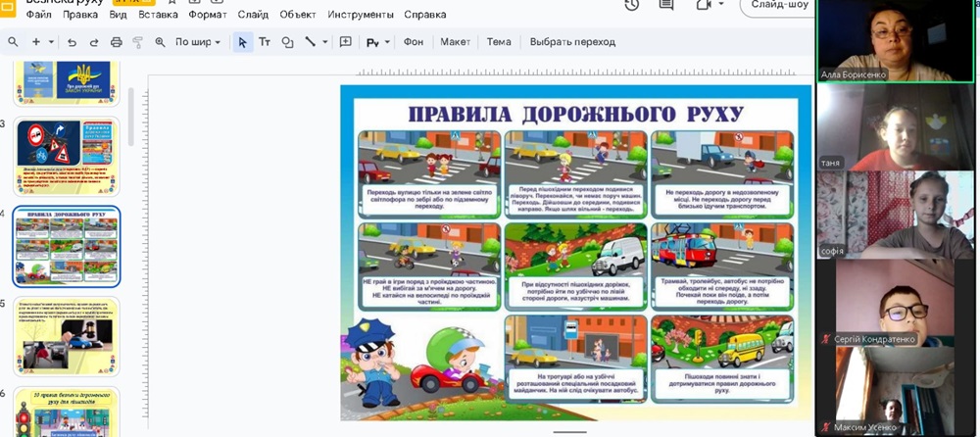980x437 pixels.
Task: Select slide 3 thumbnail with road signs
Action: [67, 157]
